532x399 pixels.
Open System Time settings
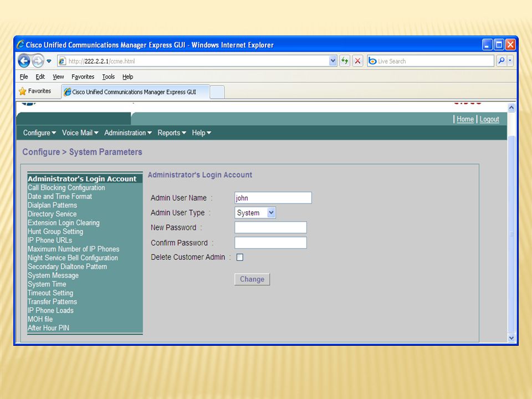click(47, 284)
